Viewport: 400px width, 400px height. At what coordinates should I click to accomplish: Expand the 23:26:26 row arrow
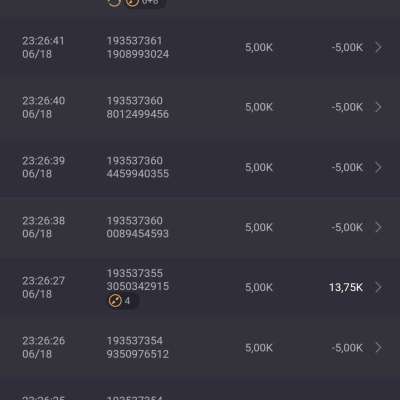pos(378,347)
